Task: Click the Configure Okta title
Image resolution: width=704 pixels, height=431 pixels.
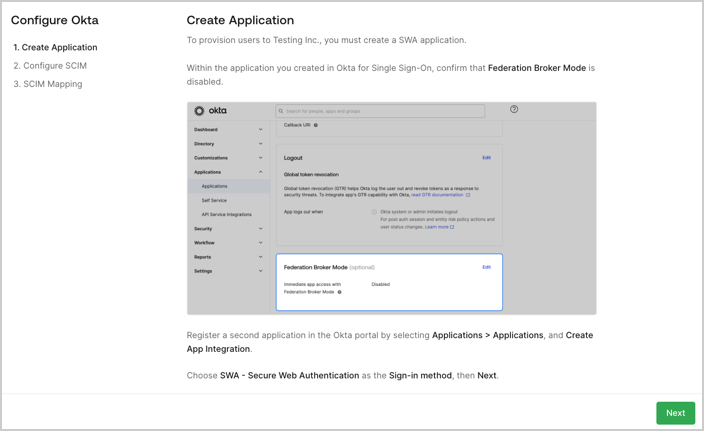Action: coord(55,20)
